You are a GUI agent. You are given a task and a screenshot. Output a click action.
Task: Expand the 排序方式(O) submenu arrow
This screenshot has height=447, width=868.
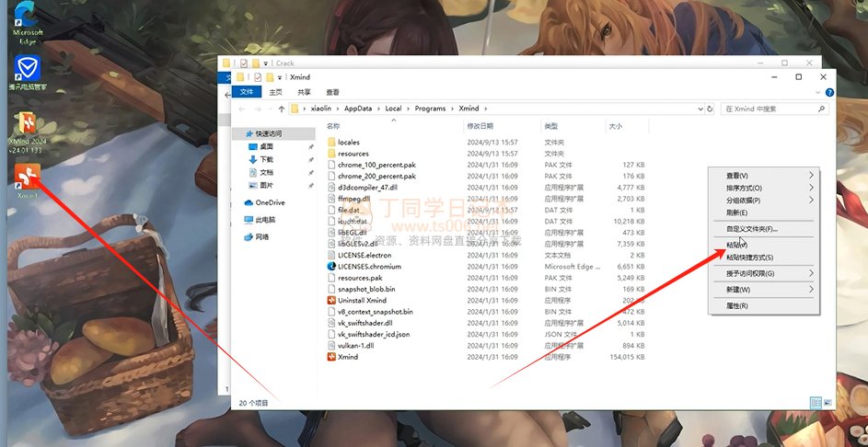[811, 189]
